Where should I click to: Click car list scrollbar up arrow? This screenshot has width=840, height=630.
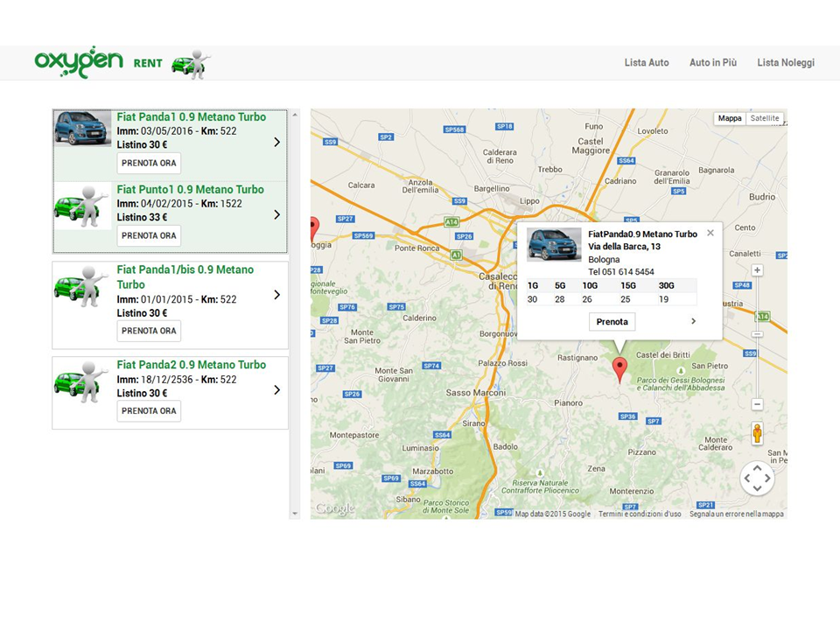pos(295,115)
